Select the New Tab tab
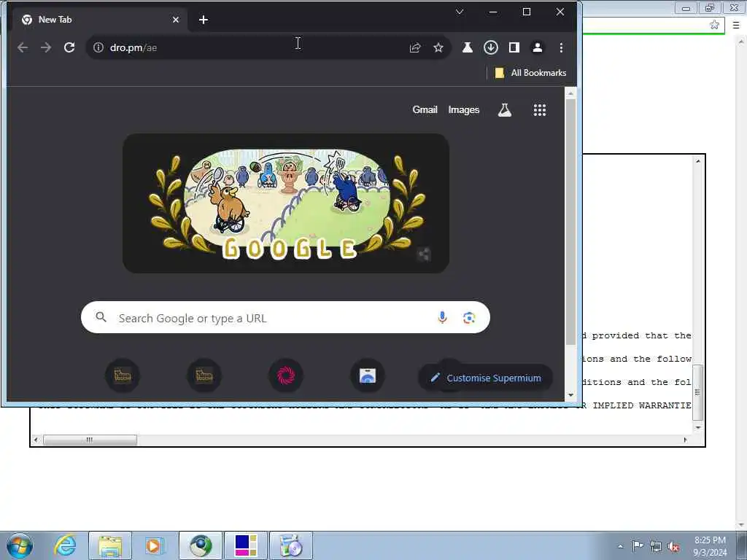This screenshot has height=560, width=747. pos(98,20)
